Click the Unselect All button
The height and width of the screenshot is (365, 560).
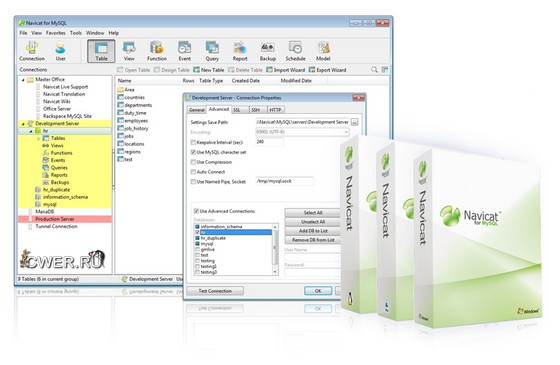(x=312, y=222)
